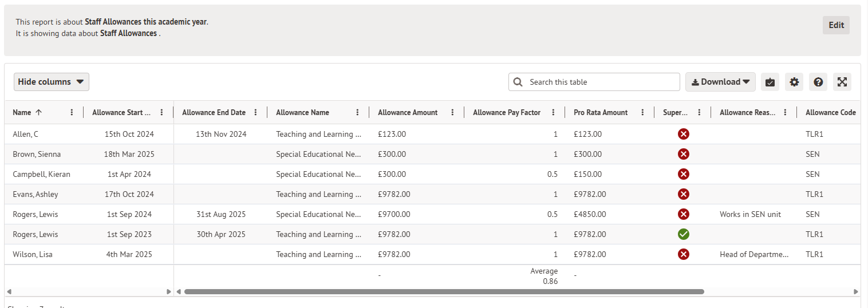Click the table settings gear icon
Viewport: 868px width, 308px height.
794,82
